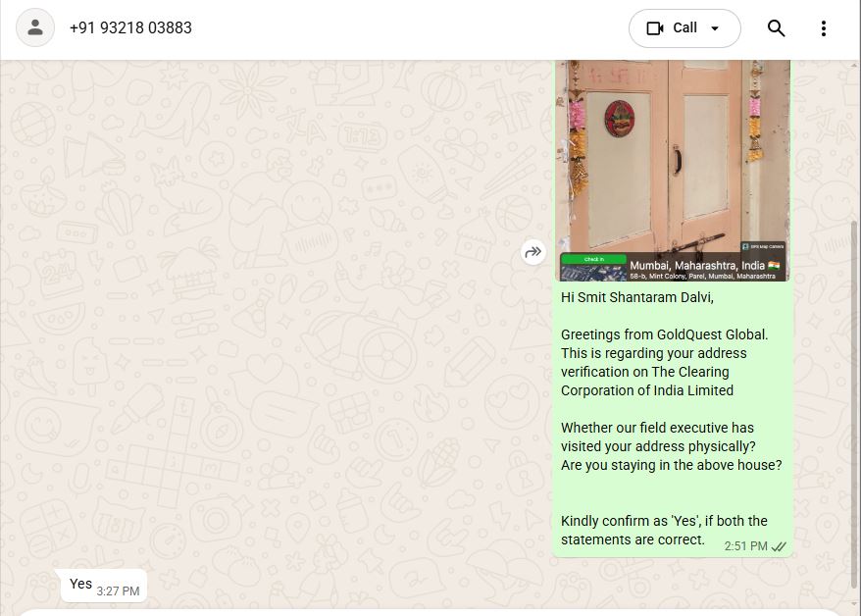Forward the door photo message
This screenshot has width=861, height=616.
pos(533,253)
